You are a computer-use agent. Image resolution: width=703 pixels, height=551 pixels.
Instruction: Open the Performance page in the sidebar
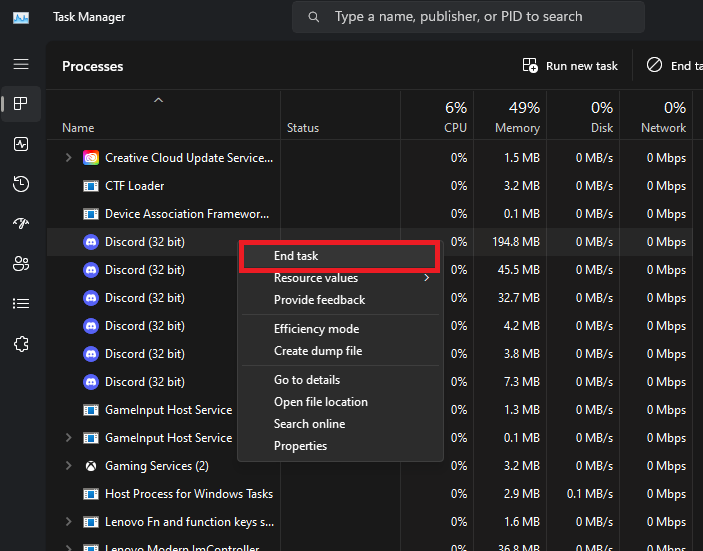(x=21, y=144)
